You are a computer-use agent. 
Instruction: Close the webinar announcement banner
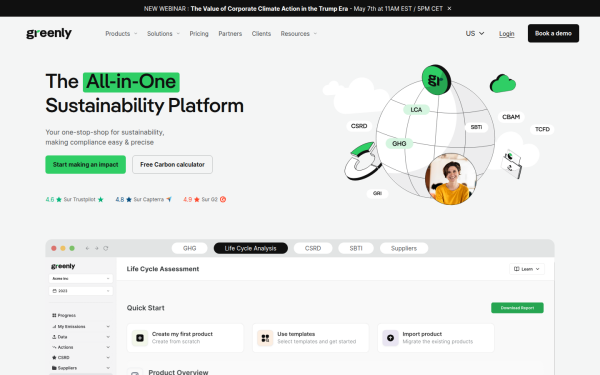coord(449,8)
